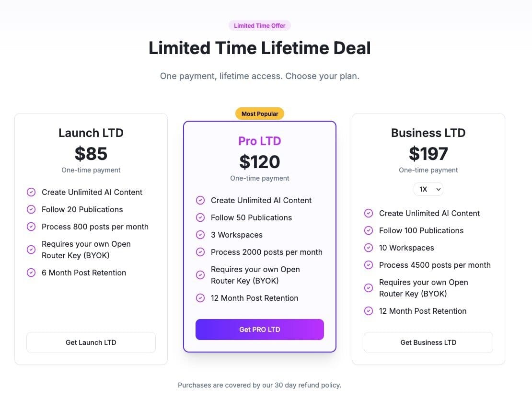Select the Get Business LTD button
This screenshot has width=532, height=399.
click(x=428, y=342)
